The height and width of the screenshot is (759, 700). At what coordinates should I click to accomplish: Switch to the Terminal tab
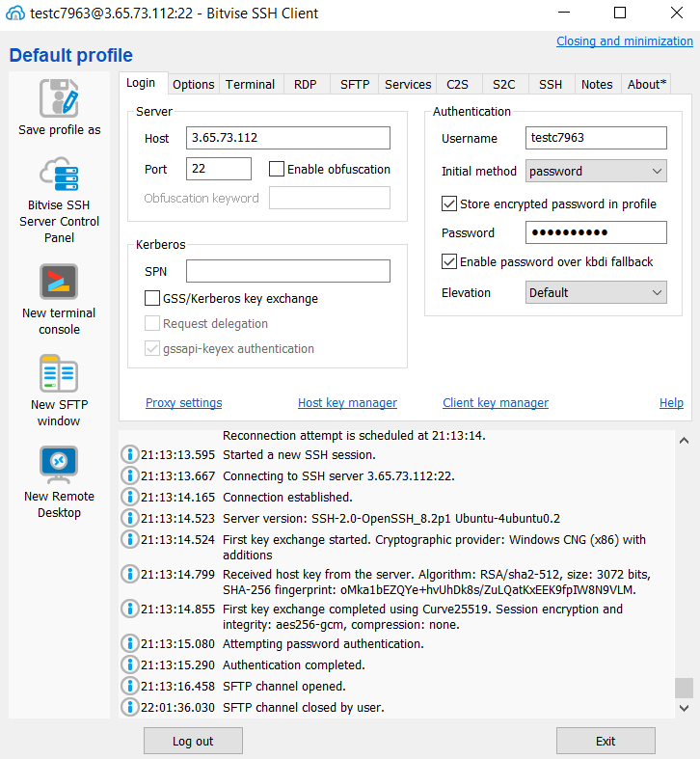(x=251, y=84)
